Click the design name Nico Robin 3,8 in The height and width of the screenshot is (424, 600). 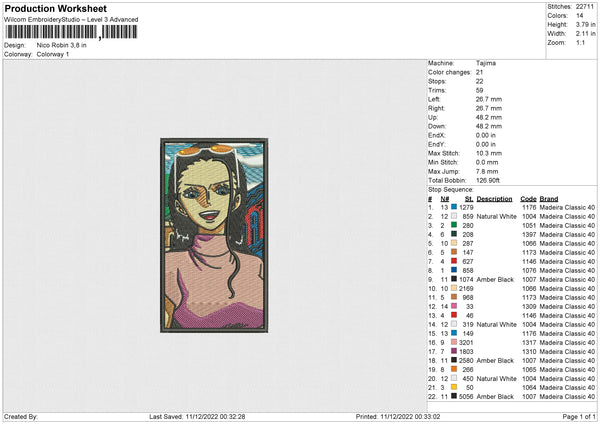point(62,45)
